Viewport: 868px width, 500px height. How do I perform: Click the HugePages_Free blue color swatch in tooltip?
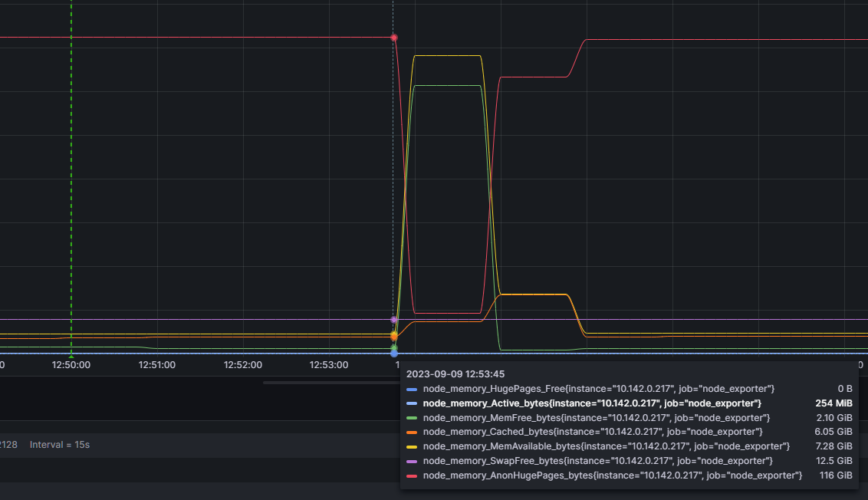412,390
